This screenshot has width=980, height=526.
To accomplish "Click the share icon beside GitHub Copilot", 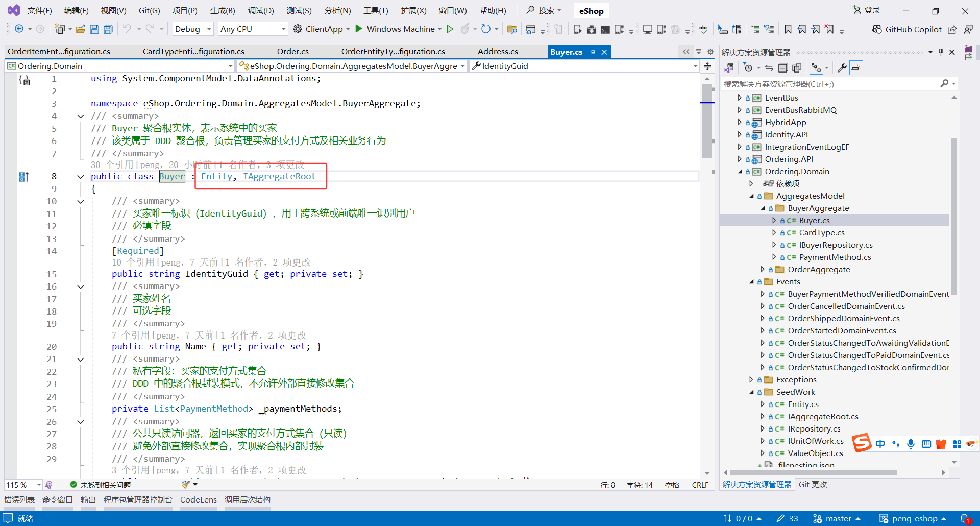I will pyautogui.click(x=952, y=29).
